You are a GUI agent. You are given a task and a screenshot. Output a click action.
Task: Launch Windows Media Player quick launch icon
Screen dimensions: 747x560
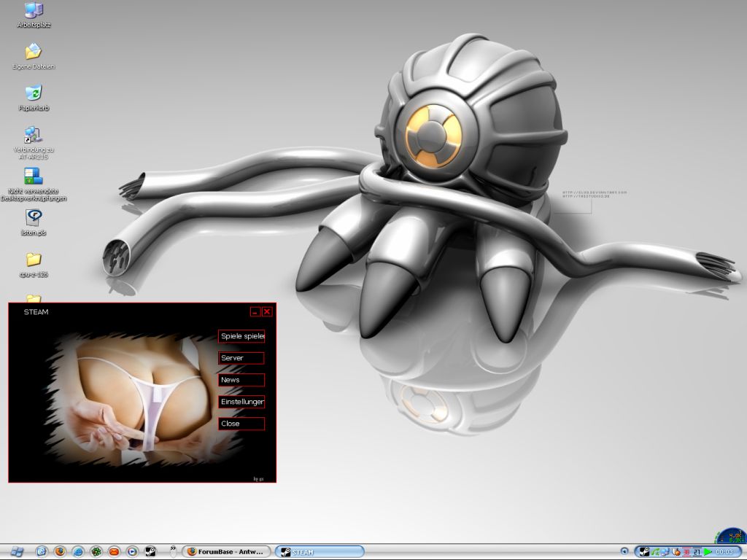click(132, 552)
